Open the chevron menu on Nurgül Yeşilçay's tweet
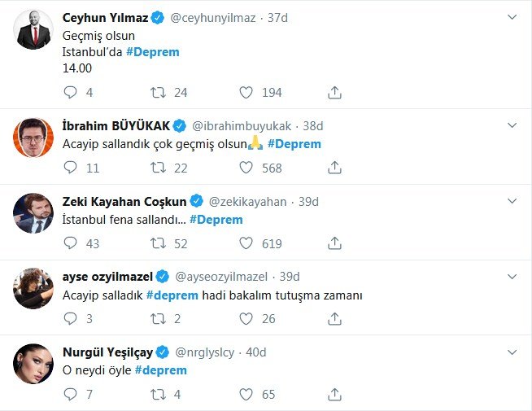Screen dimensions: 532x411 click(x=511, y=352)
